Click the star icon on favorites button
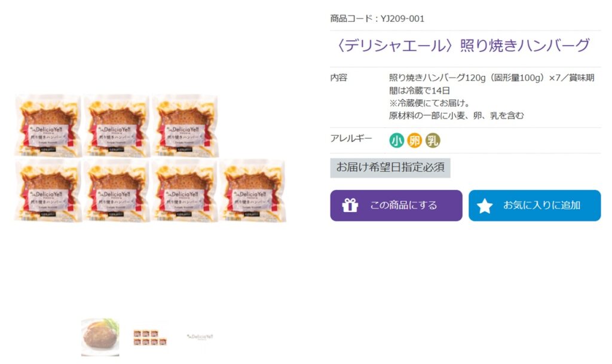Viewport: 612px width, 364px height. click(x=484, y=206)
